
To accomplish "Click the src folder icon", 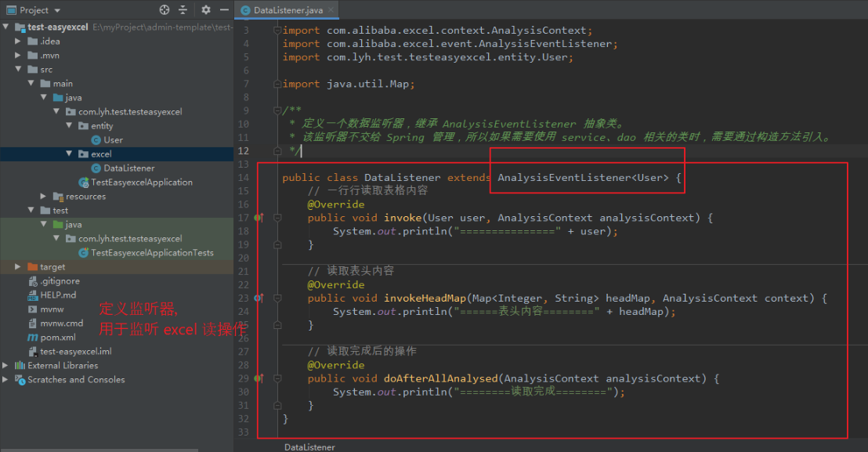I will point(33,70).
